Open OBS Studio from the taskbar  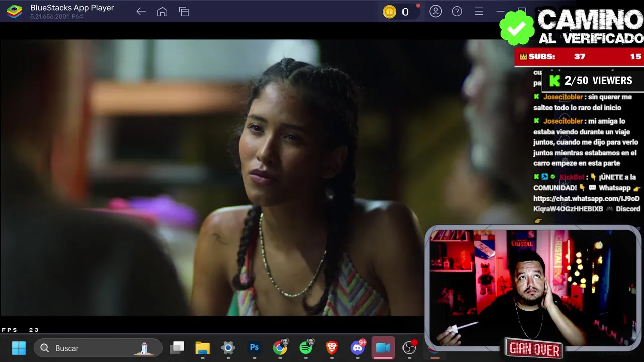410,347
